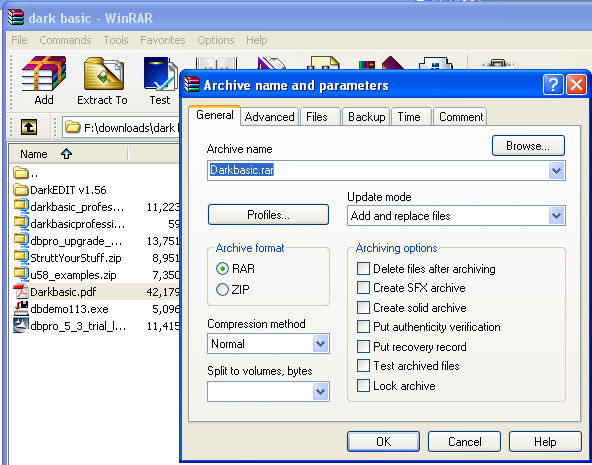Image resolution: width=592 pixels, height=465 pixels.
Task: Click the Browse... button
Action: (528, 146)
